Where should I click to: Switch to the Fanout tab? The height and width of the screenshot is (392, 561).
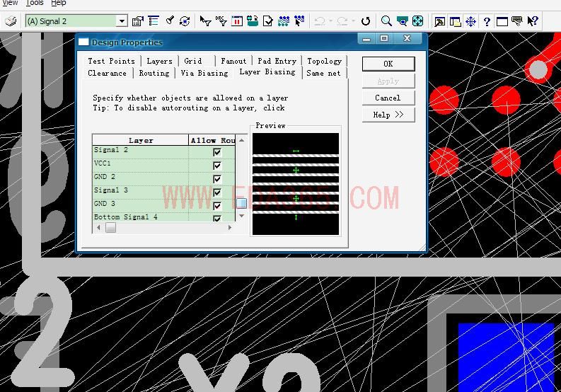point(233,62)
